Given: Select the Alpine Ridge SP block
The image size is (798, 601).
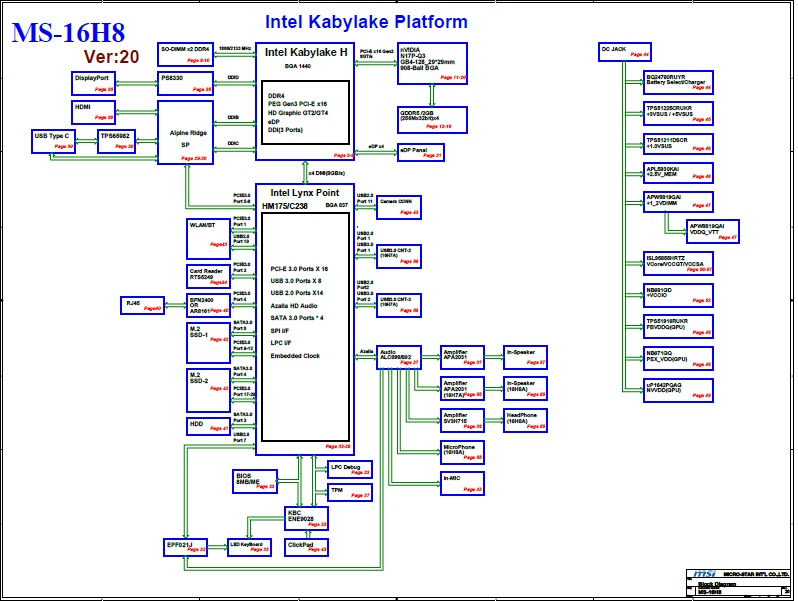Looking at the screenshot, I should (185, 132).
